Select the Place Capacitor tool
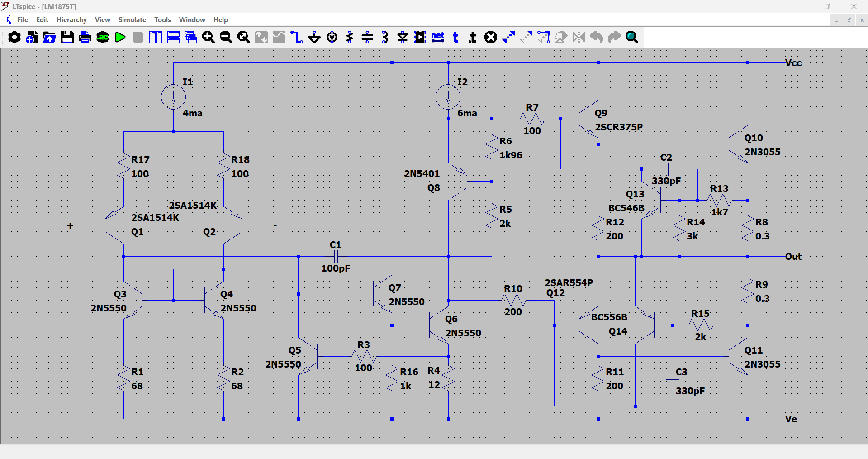This screenshot has height=459, width=868. [x=367, y=37]
